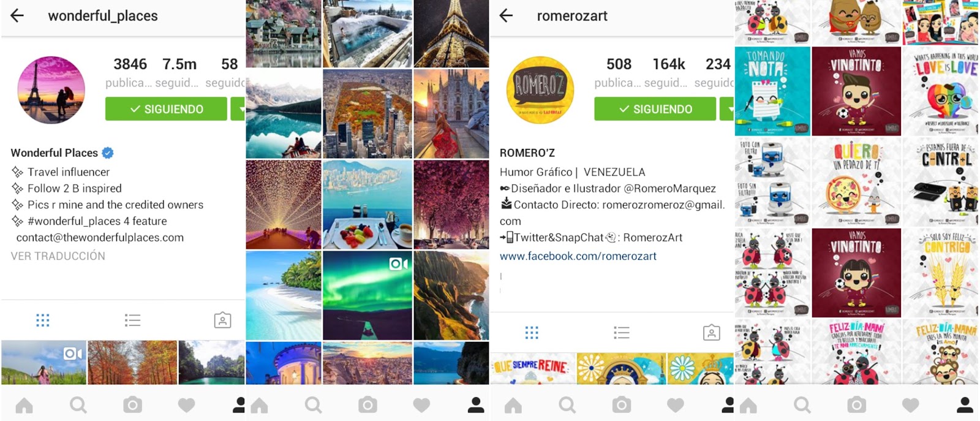
Task: Click VER TRADUCCIÓN under the bio
Action: click(x=58, y=256)
